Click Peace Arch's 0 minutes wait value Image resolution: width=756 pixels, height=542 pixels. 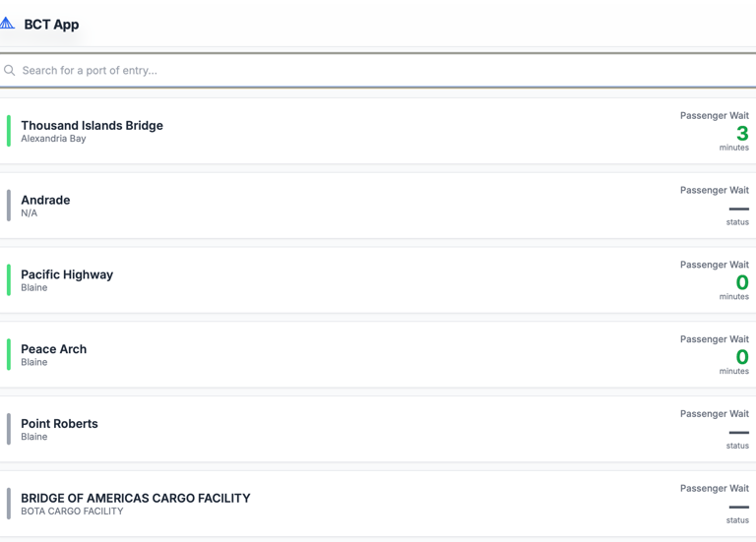pyautogui.click(x=741, y=357)
